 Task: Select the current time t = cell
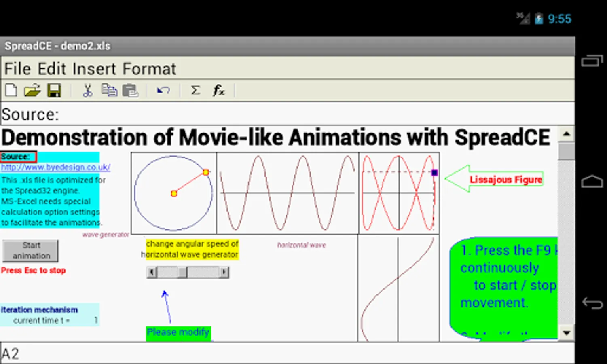[41, 320]
